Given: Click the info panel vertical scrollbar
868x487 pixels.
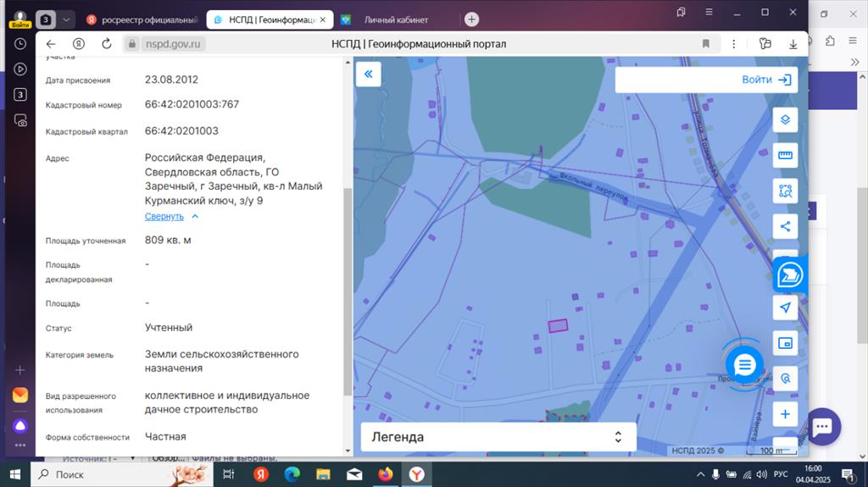Looking at the screenshot, I should tap(348, 291).
